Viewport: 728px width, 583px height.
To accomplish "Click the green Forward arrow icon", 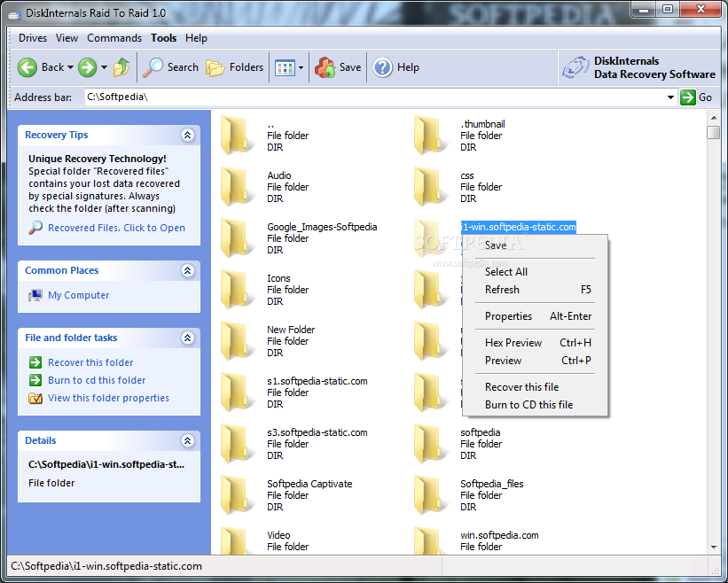I will (87, 67).
